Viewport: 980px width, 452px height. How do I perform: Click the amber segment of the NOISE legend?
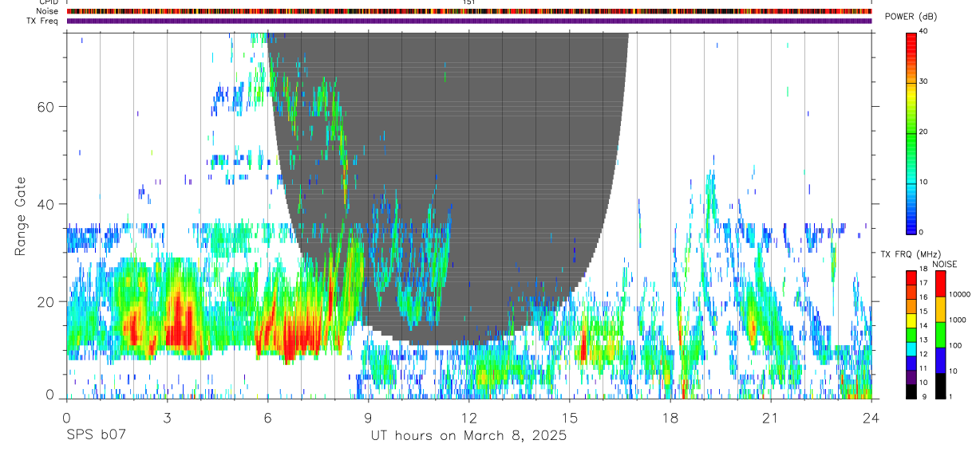[941, 309]
